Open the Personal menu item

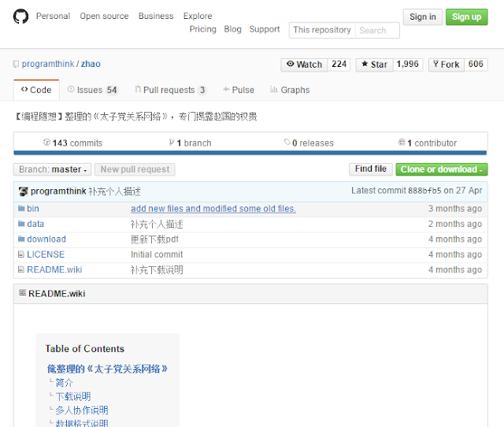53,16
